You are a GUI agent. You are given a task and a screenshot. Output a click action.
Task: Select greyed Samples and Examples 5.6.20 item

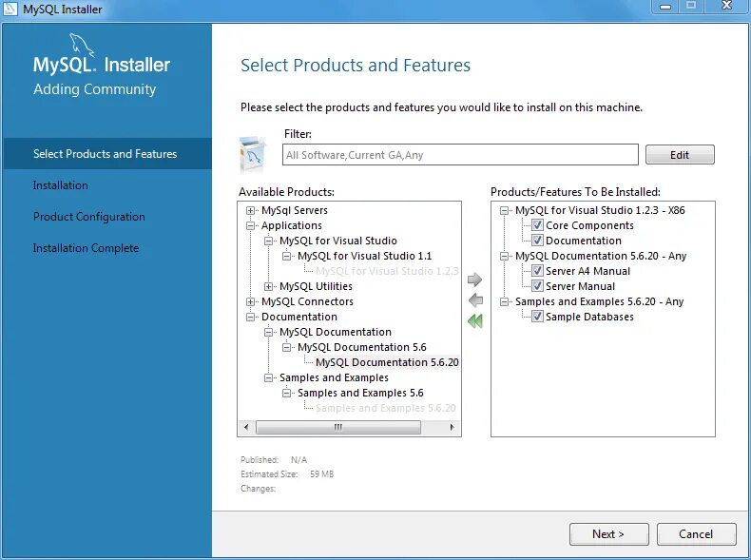tap(386, 408)
